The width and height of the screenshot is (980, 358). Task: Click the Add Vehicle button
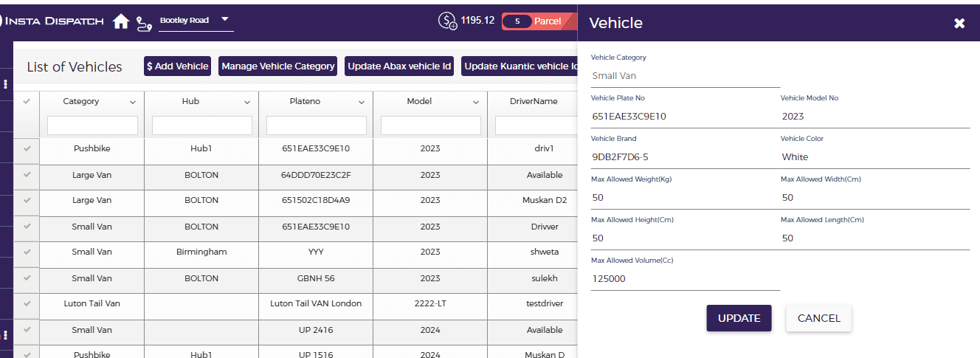click(x=178, y=66)
